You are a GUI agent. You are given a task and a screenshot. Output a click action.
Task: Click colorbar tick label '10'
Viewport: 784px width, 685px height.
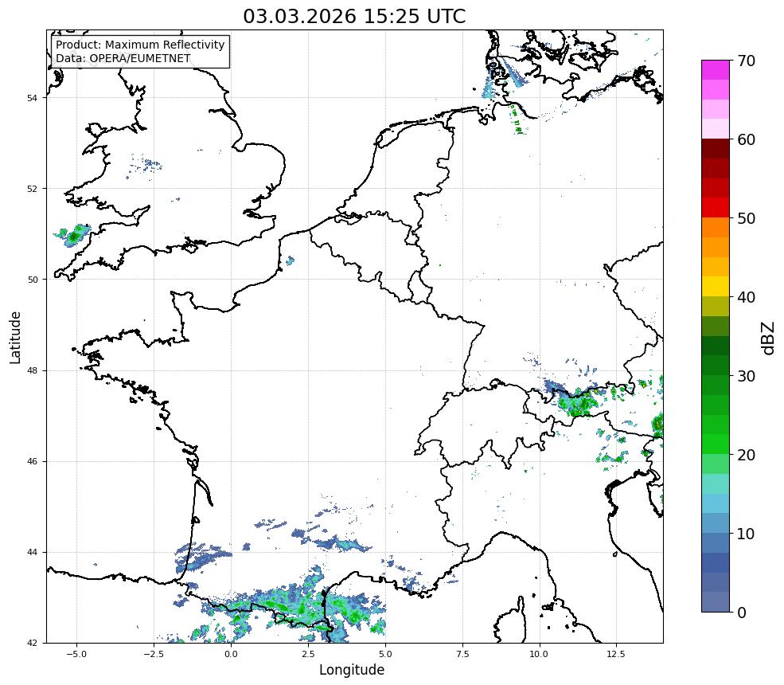[x=746, y=534]
